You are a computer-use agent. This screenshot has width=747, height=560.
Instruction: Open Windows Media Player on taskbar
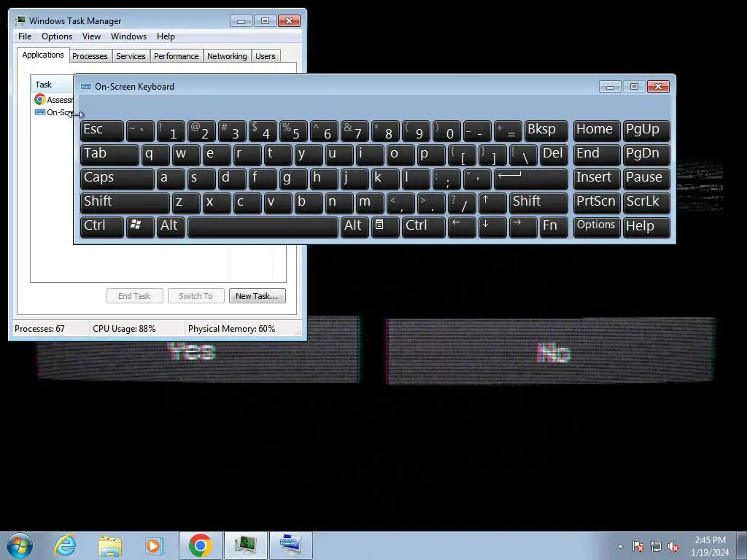pyautogui.click(x=154, y=545)
